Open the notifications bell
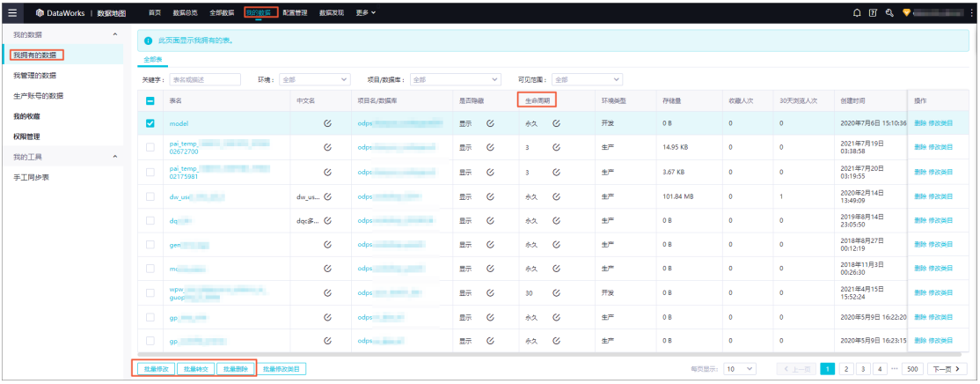 (856, 12)
